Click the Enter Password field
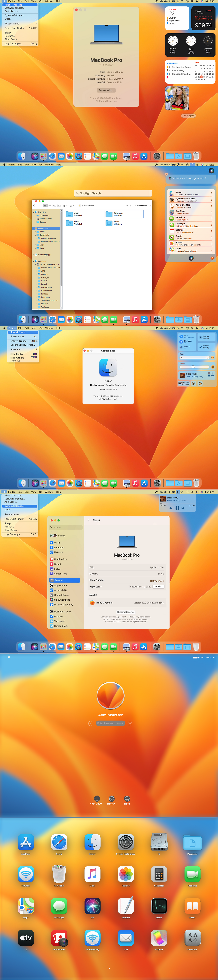Viewport: 218px width, 980px height. pos(110,723)
